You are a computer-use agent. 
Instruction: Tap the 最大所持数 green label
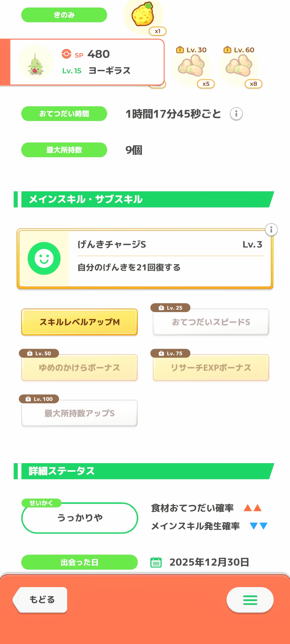click(x=64, y=150)
